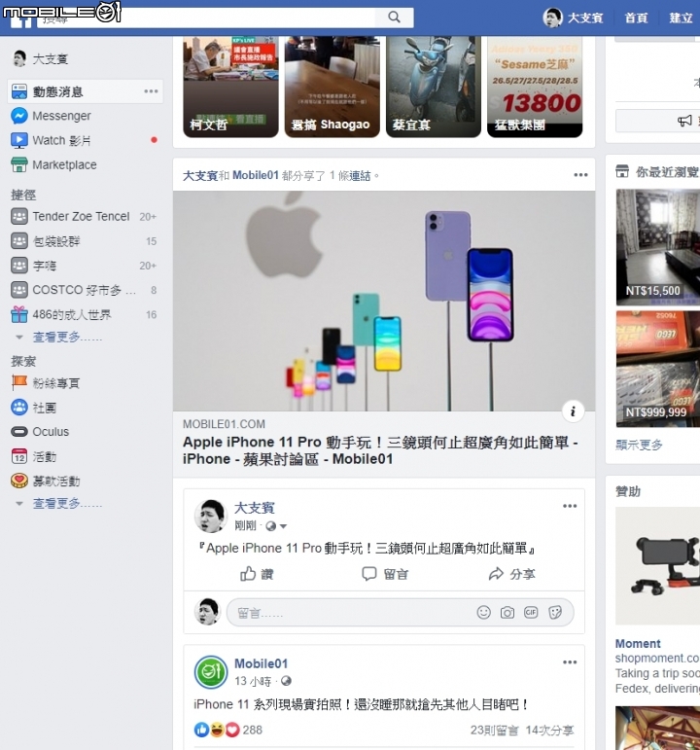
Task: Open options dots on 大支賓 post
Action: click(x=570, y=506)
